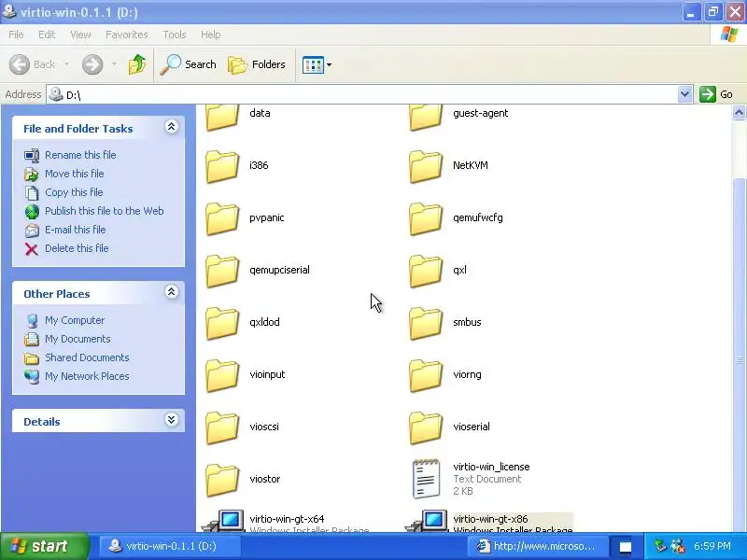Screen dimensions: 747x560
Task: Select the viostor folder icon
Action: [x=222, y=481]
